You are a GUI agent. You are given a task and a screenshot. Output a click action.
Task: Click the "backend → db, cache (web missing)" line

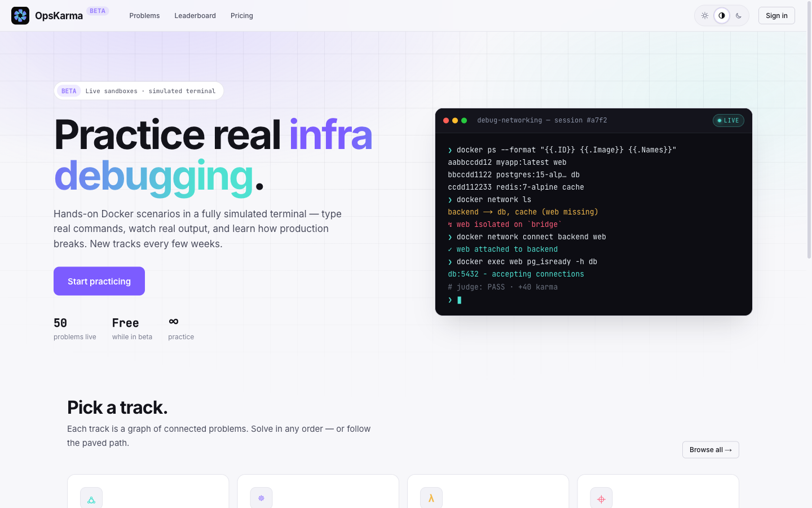(523, 212)
